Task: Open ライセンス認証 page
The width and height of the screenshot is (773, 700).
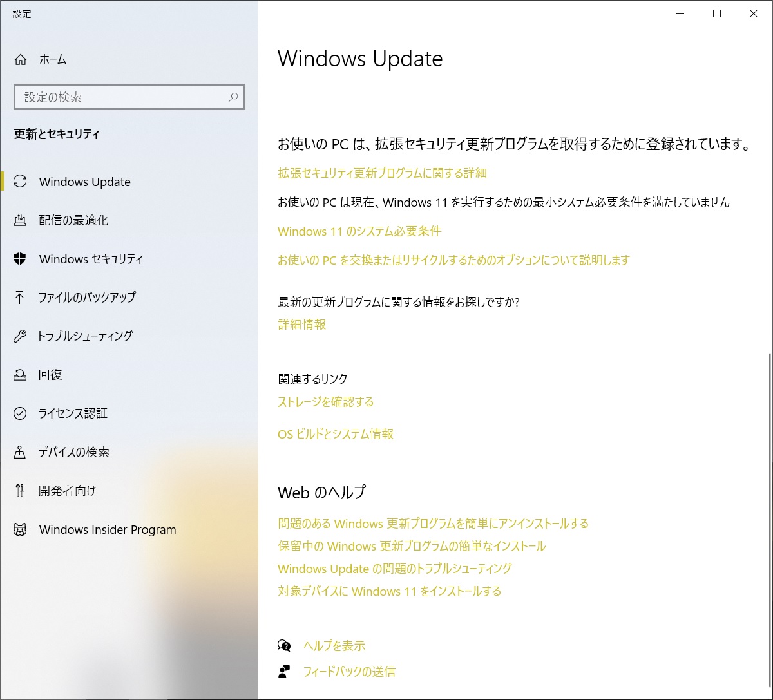Action: point(129,413)
